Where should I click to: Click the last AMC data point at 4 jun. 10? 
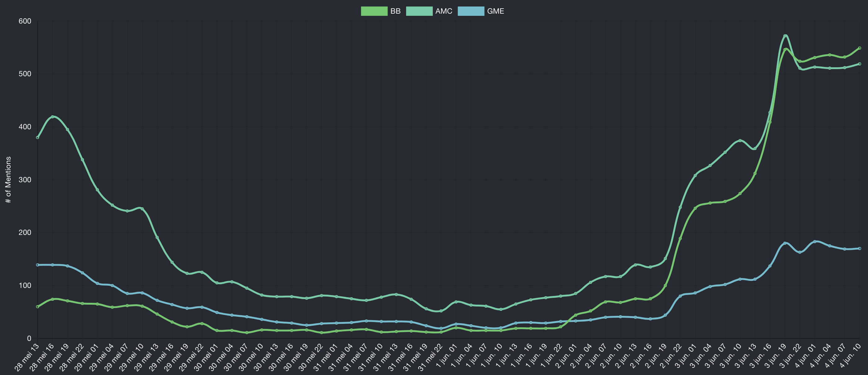[x=860, y=64]
